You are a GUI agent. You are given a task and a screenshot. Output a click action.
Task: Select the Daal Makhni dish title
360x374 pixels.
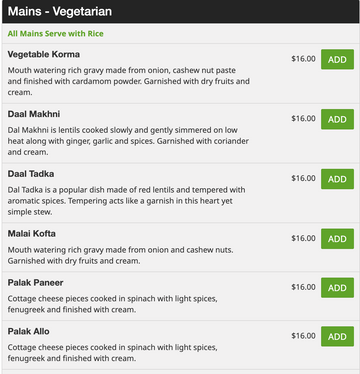coord(34,114)
